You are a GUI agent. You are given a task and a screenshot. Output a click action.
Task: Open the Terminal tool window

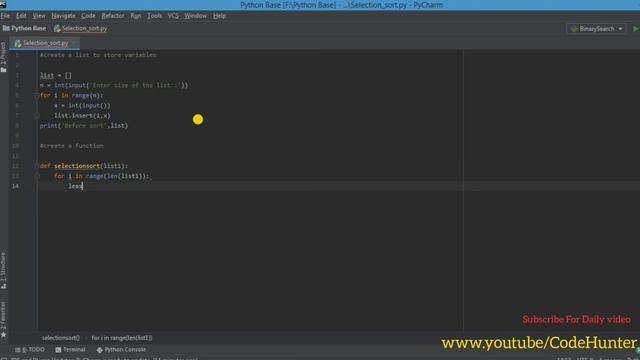(x=70, y=350)
